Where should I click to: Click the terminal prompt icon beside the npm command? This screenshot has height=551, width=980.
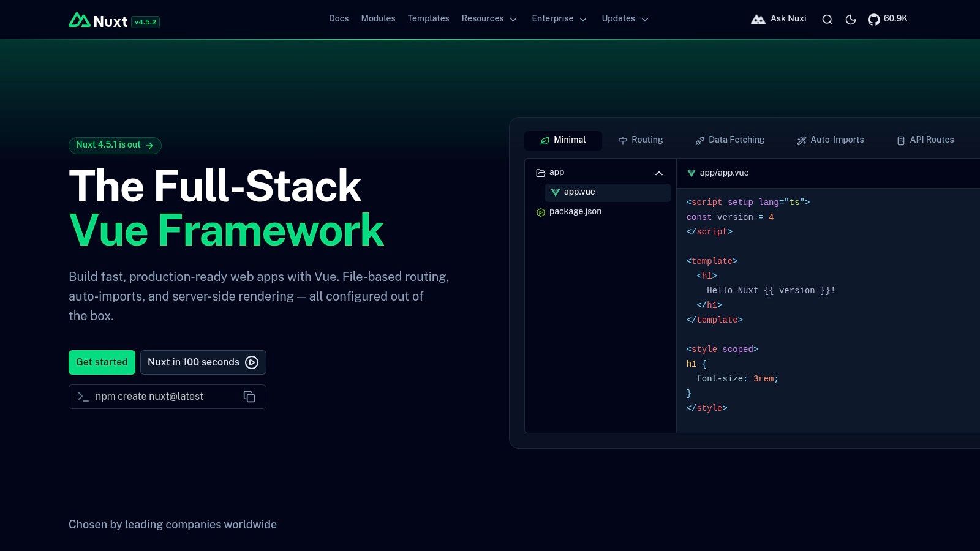pos(83,397)
